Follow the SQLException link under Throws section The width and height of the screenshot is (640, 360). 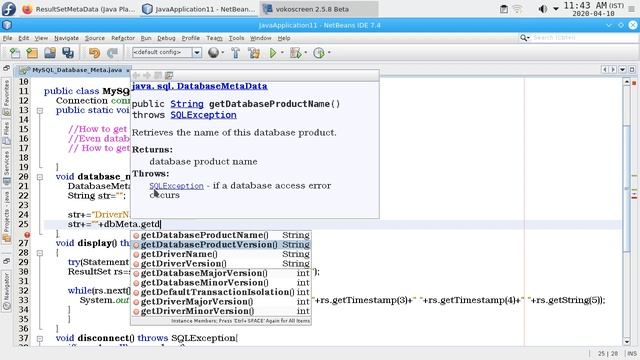click(176, 186)
